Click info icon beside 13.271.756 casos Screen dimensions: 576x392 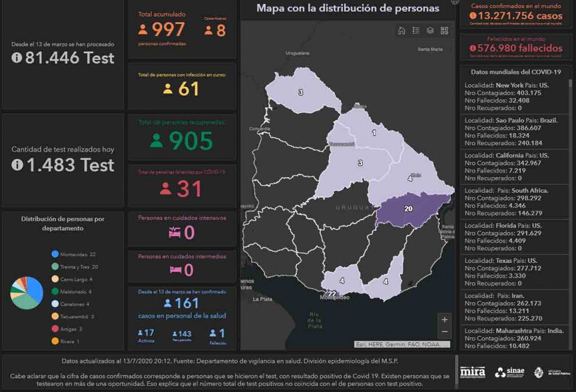click(x=473, y=16)
